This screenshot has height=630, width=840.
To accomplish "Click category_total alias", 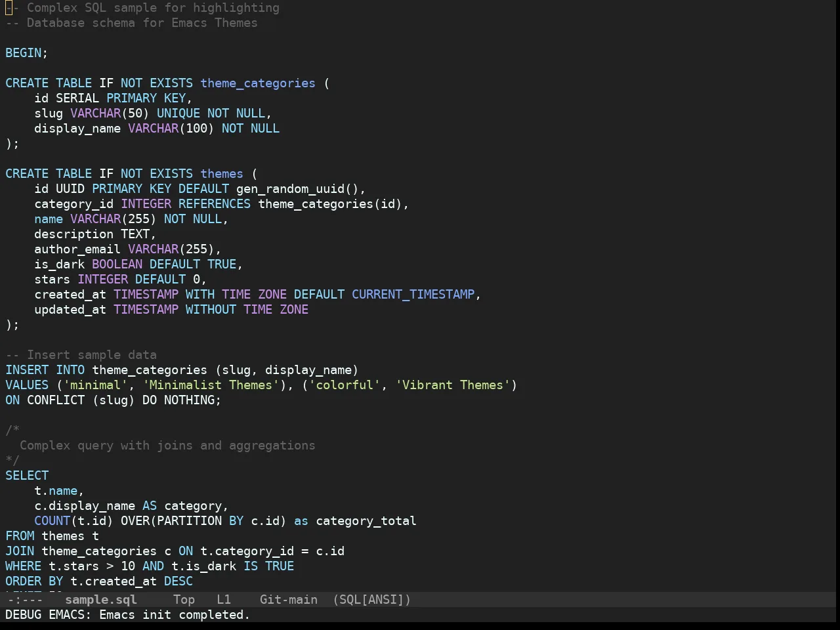I will (x=366, y=521).
